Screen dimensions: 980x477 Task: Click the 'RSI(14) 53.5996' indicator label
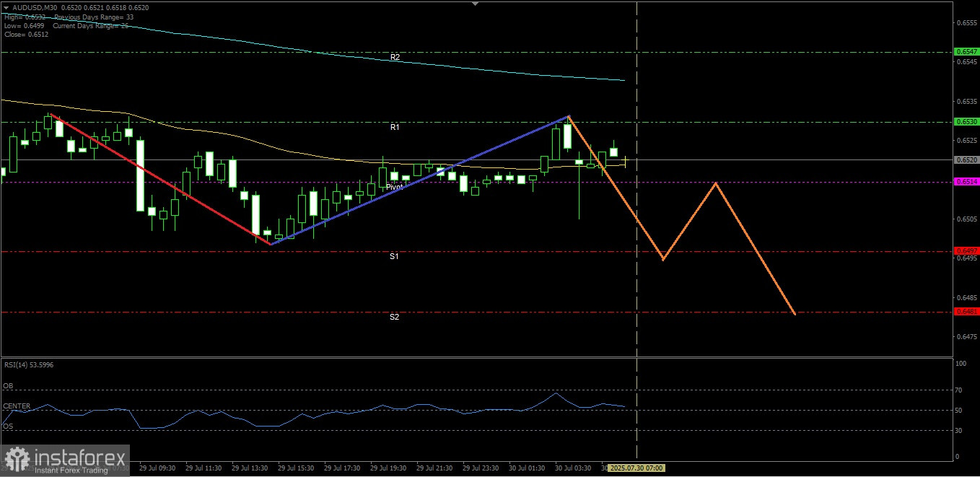29,365
